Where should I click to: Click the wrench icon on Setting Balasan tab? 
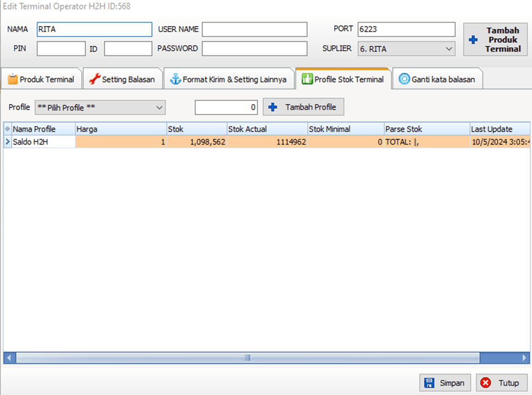(x=95, y=79)
